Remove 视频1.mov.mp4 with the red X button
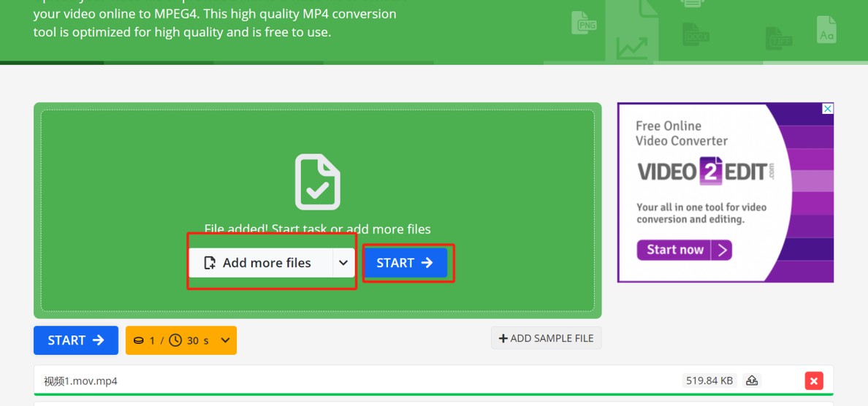Viewport: 868px width, 406px height. (813, 380)
